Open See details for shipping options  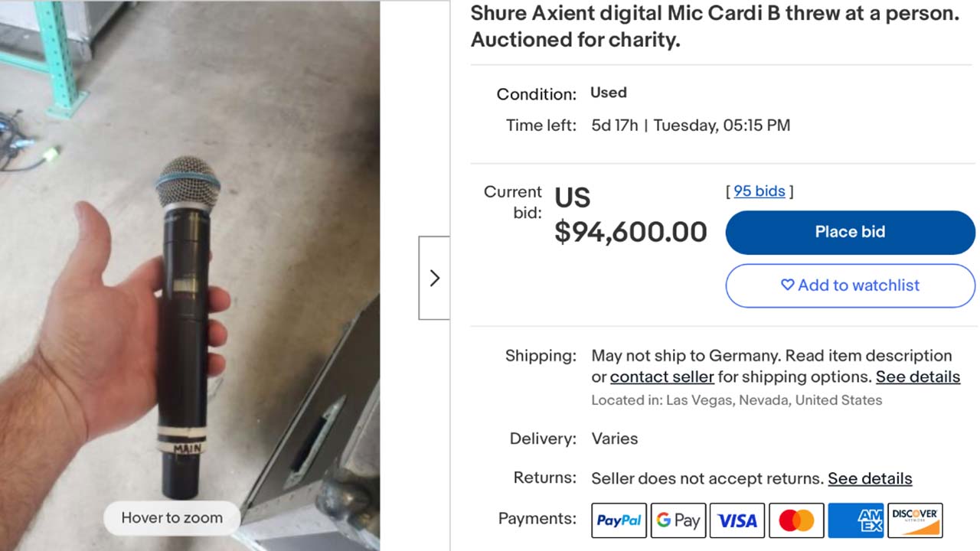click(917, 377)
